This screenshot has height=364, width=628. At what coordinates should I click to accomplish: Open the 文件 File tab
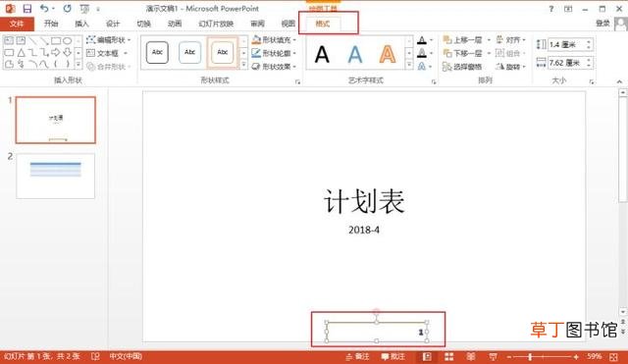[17, 24]
